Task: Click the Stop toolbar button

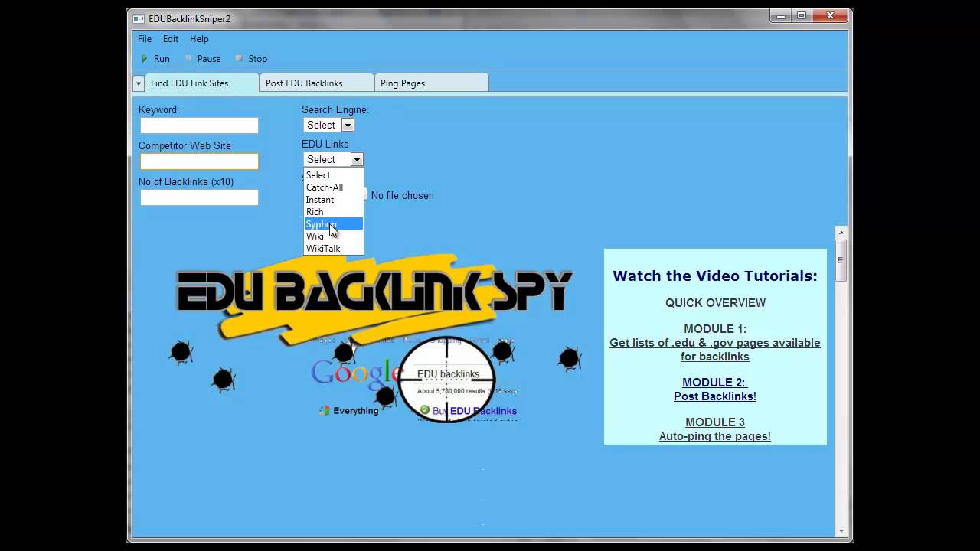Action: (x=251, y=59)
